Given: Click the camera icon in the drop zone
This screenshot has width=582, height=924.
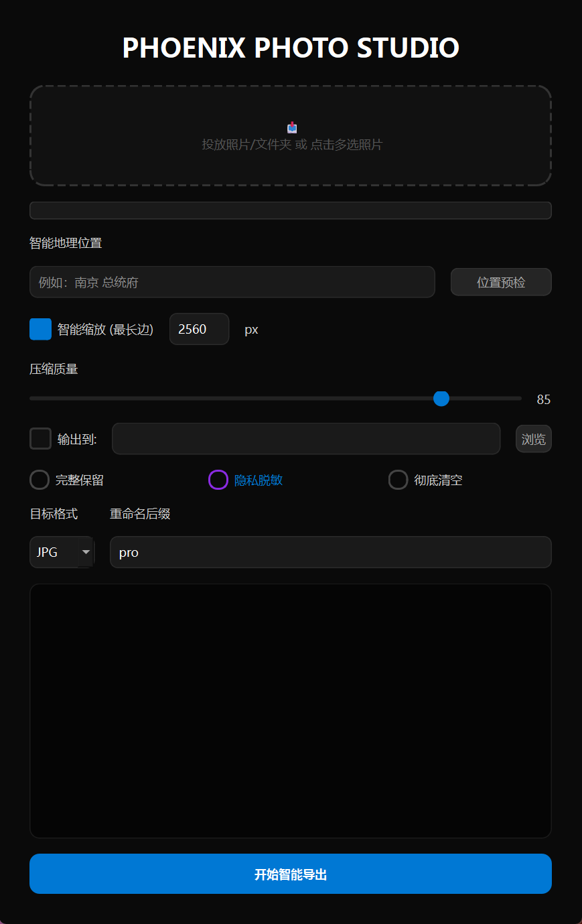Looking at the screenshot, I should coord(291,127).
